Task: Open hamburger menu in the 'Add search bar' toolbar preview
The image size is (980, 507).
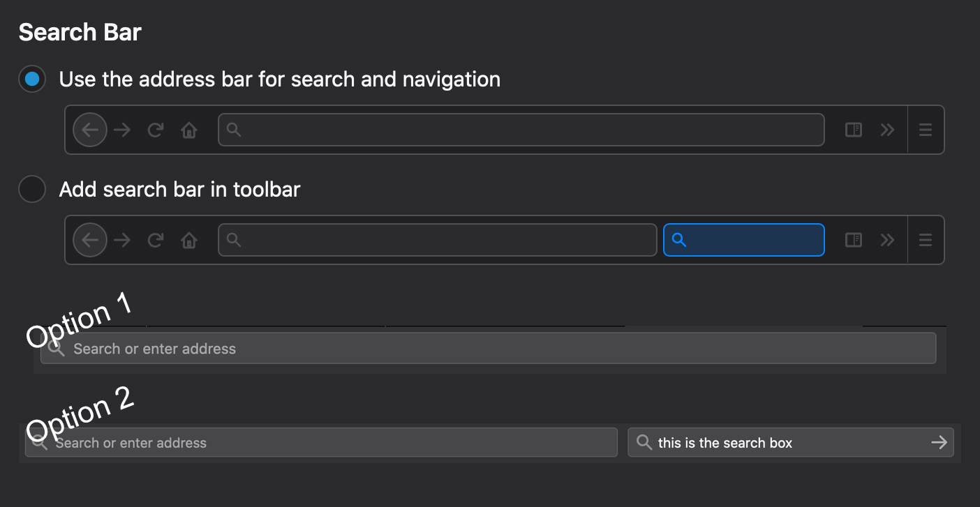Action: coord(926,240)
